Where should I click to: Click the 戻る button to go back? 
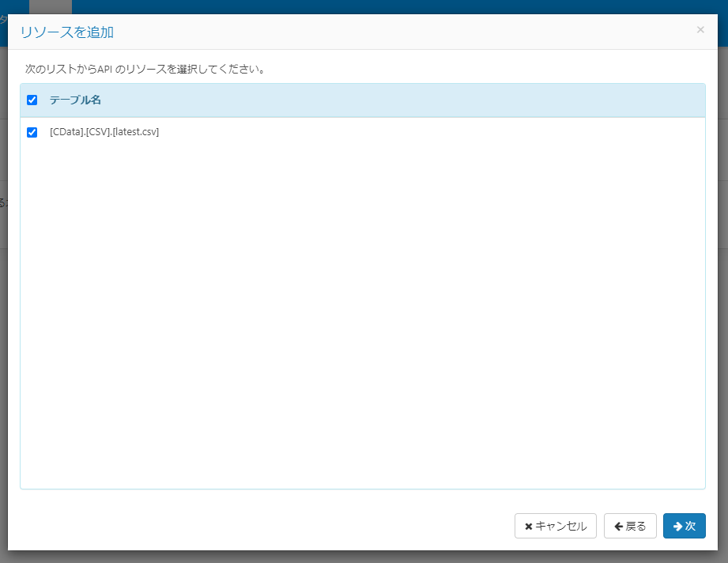point(630,526)
